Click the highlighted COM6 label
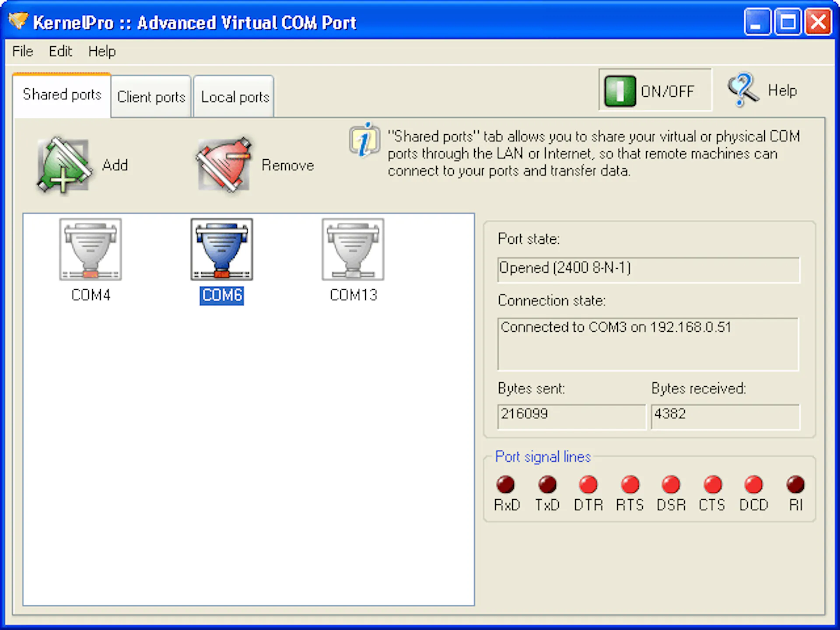This screenshot has width=840, height=630. point(222,295)
